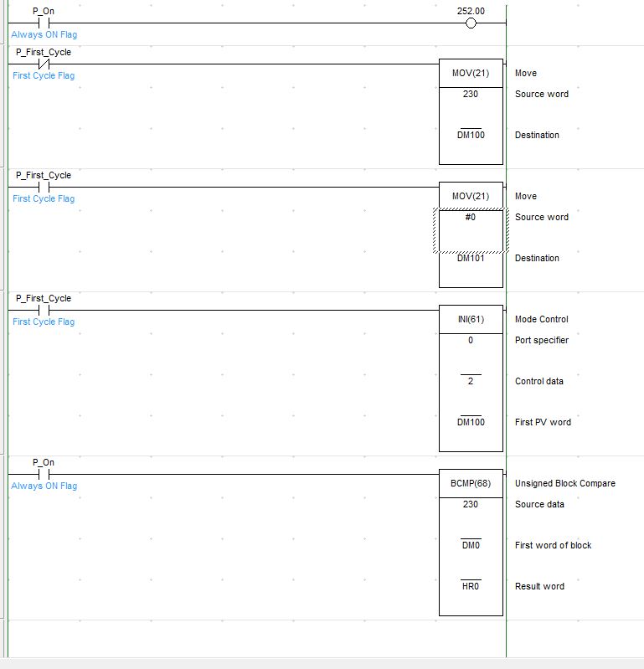Image resolution: width=644 pixels, height=669 pixels.
Task: Click the port specifier 0 in INI(61)
Action: (471, 340)
